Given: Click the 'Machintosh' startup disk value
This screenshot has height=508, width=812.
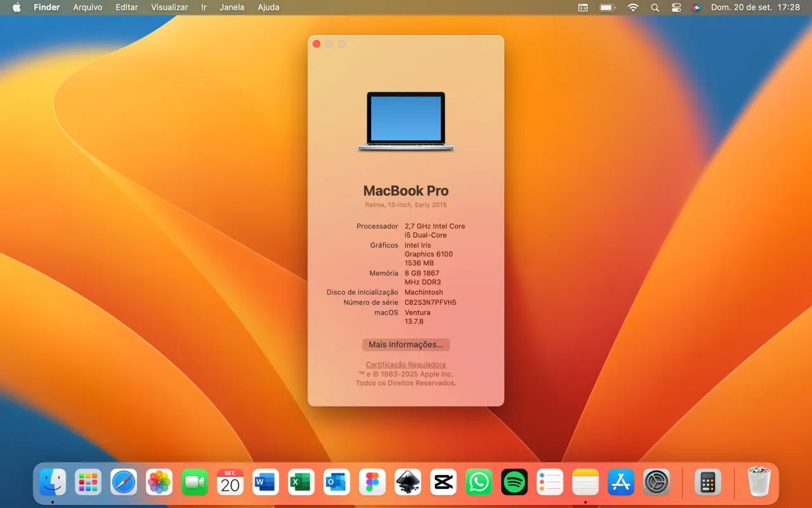Looking at the screenshot, I should tap(424, 292).
